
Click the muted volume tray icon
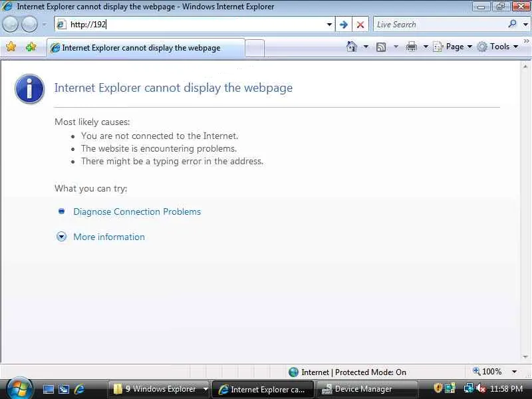coord(480,388)
